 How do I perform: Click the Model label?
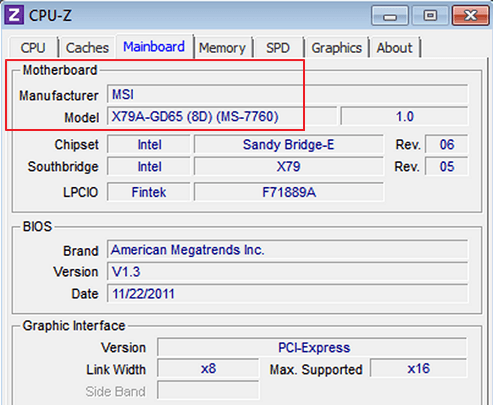coord(82,117)
